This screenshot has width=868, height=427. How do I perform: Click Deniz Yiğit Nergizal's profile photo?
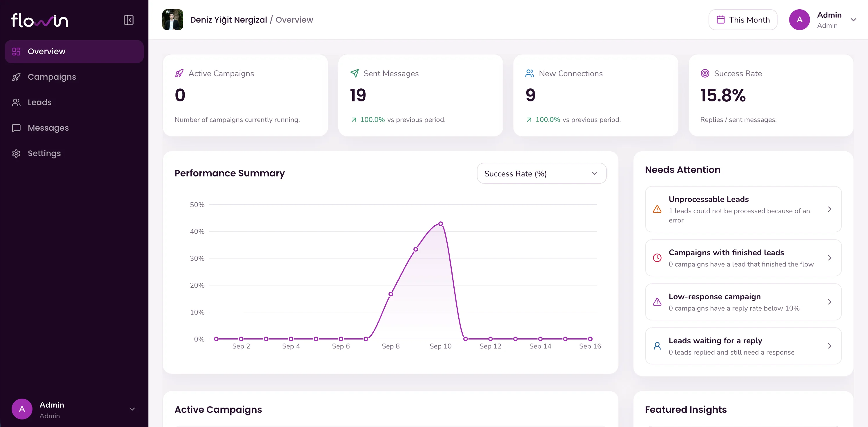[172, 19]
